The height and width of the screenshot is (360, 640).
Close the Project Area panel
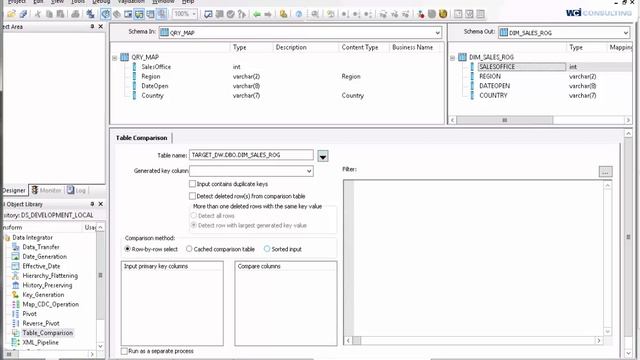(101, 27)
